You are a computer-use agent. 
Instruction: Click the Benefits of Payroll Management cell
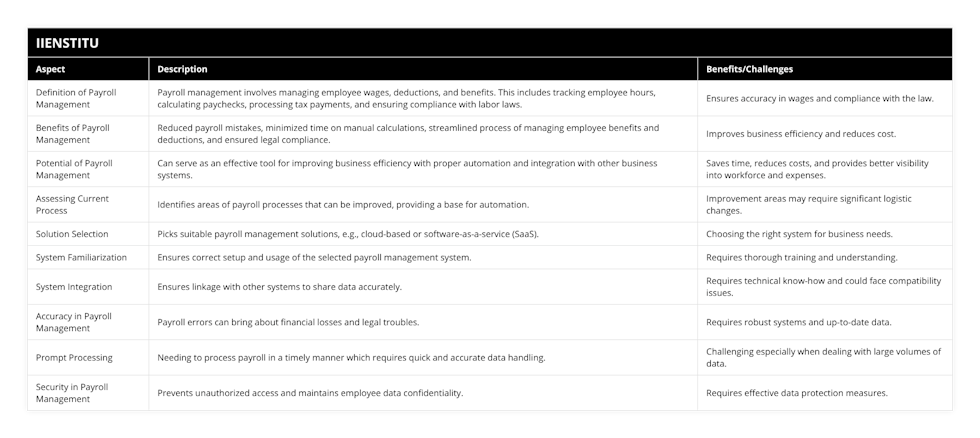point(88,134)
